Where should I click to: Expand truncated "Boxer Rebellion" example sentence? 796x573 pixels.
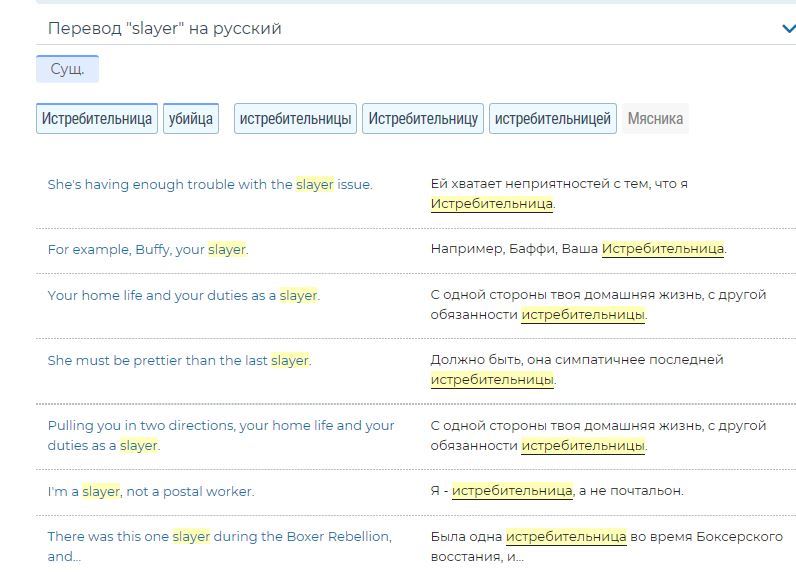(x=219, y=546)
